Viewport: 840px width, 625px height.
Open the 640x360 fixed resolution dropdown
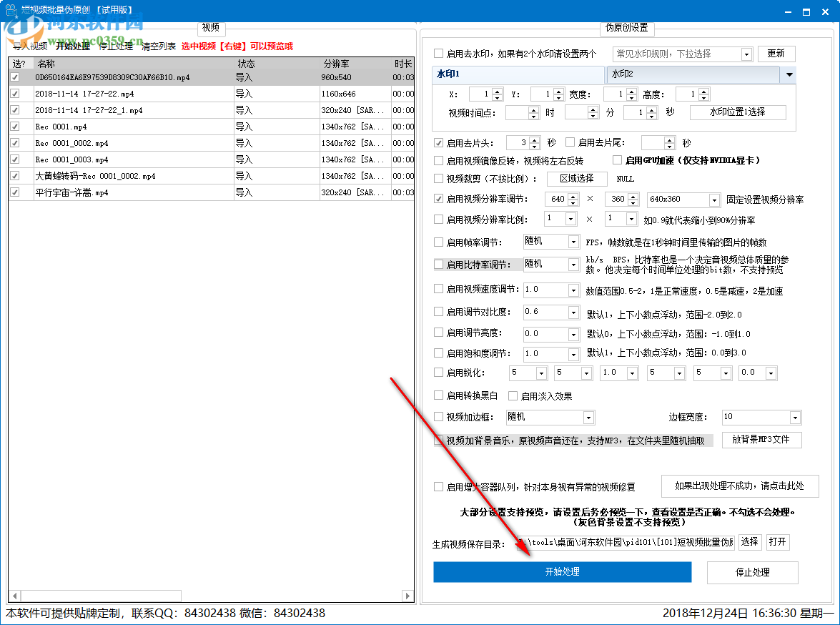point(714,200)
